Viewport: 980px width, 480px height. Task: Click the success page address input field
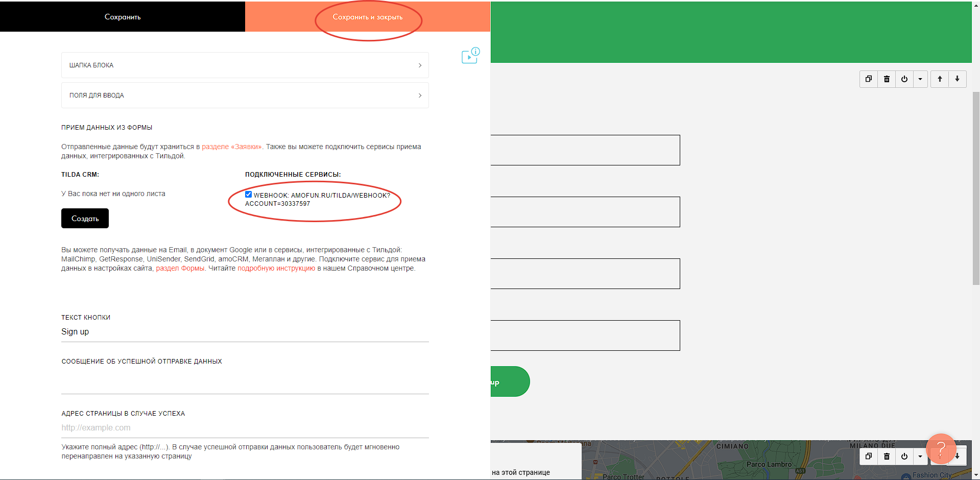coord(245,428)
